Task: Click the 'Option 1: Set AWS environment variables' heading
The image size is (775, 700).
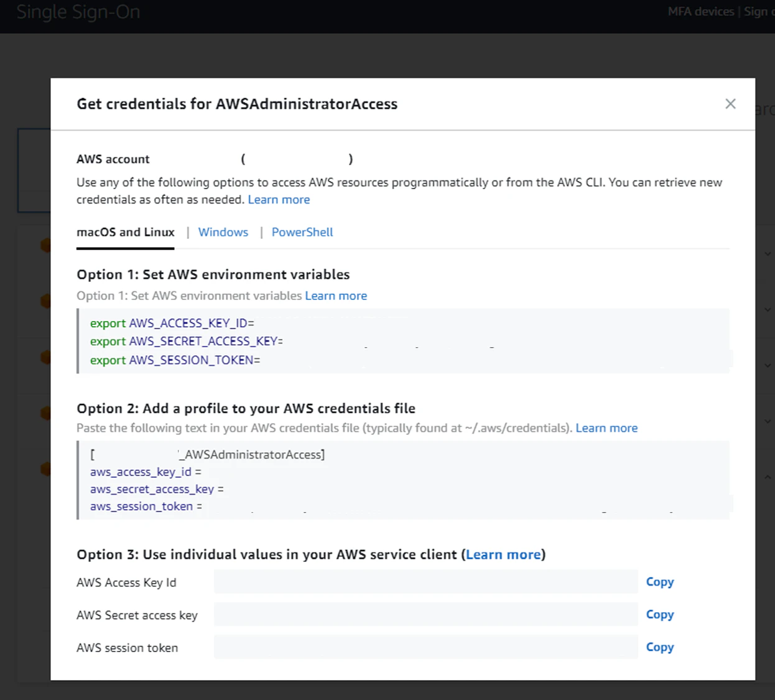Action: tap(213, 274)
